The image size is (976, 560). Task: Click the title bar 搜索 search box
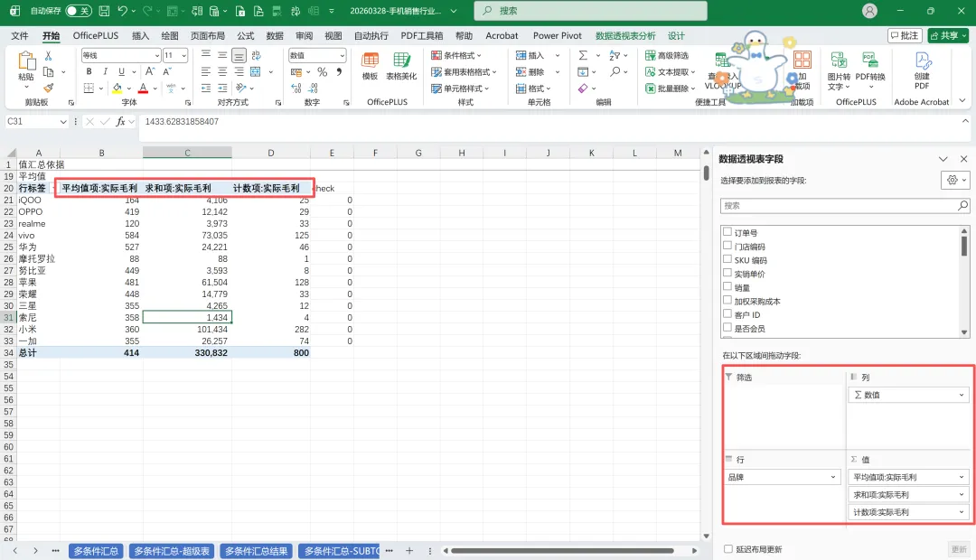click(x=590, y=11)
